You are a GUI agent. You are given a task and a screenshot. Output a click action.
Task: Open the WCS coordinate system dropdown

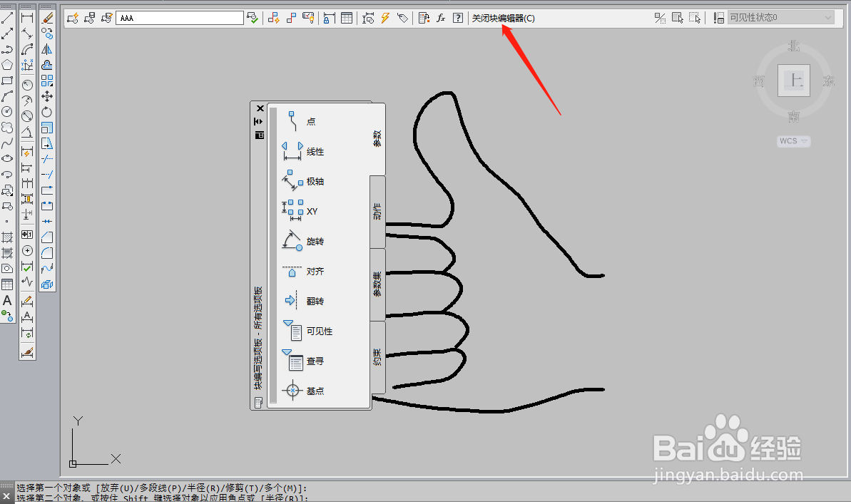click(x=793, y=141)
